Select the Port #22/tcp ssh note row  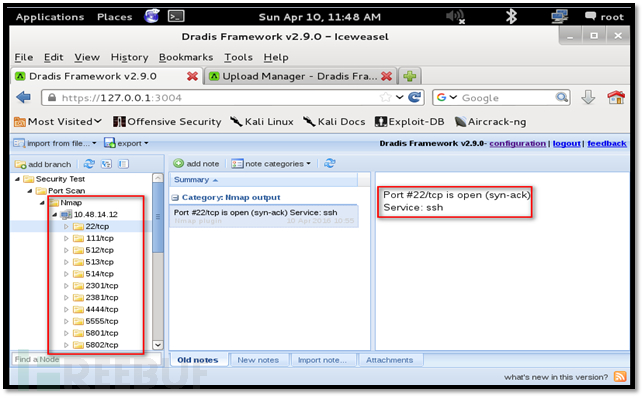[264, 216]
